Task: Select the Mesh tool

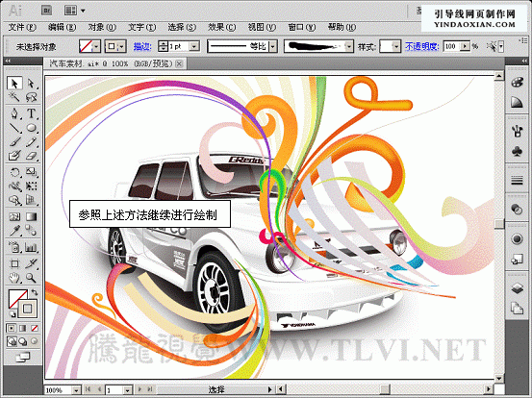Action: coord(14,216)
